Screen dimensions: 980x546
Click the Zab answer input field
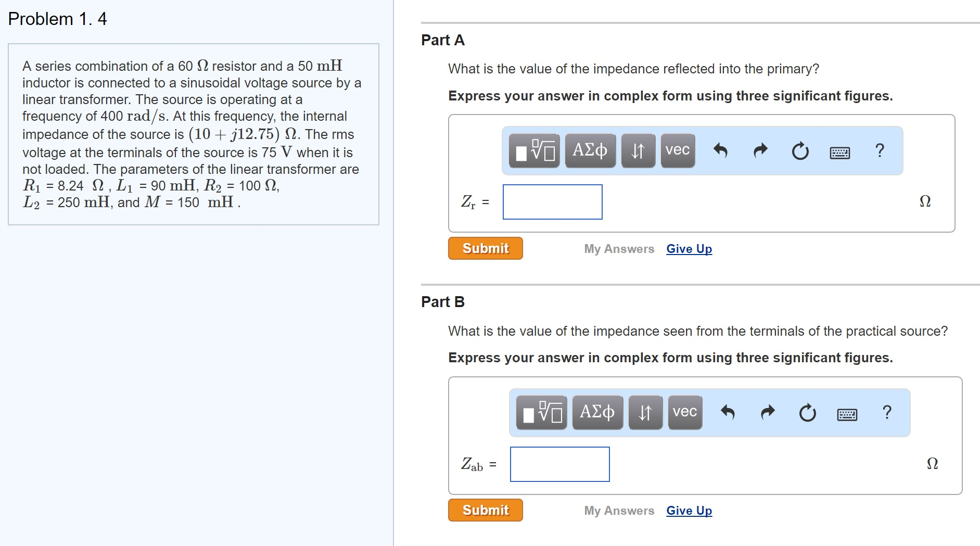coord(559,464)
